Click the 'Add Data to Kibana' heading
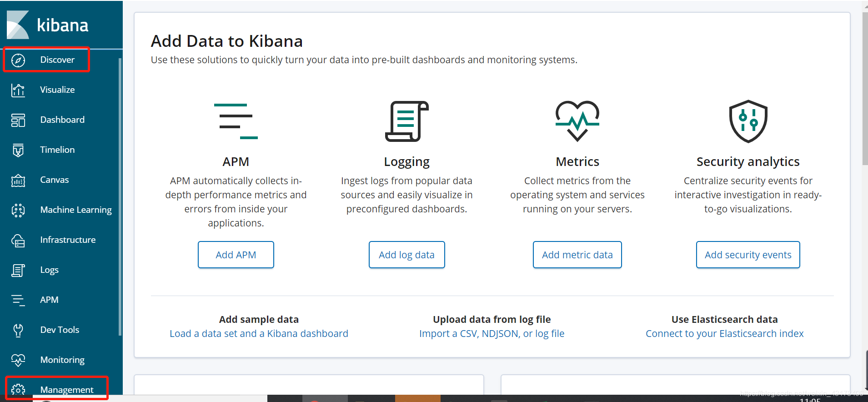 pyautogui.click(x=227, y=41)
